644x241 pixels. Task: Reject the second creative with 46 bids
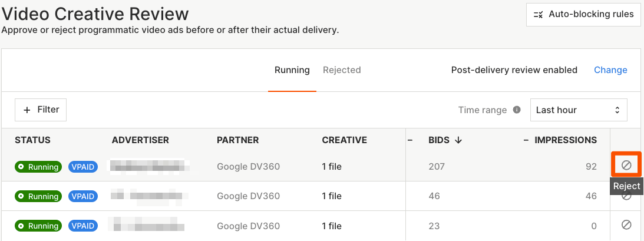tap(626, 196)
